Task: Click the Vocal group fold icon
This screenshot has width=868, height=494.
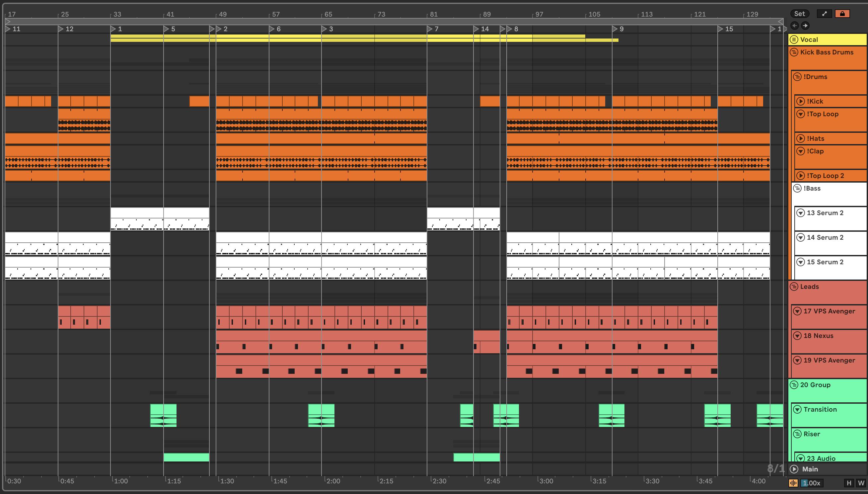Action: click(x=794, y=40)
